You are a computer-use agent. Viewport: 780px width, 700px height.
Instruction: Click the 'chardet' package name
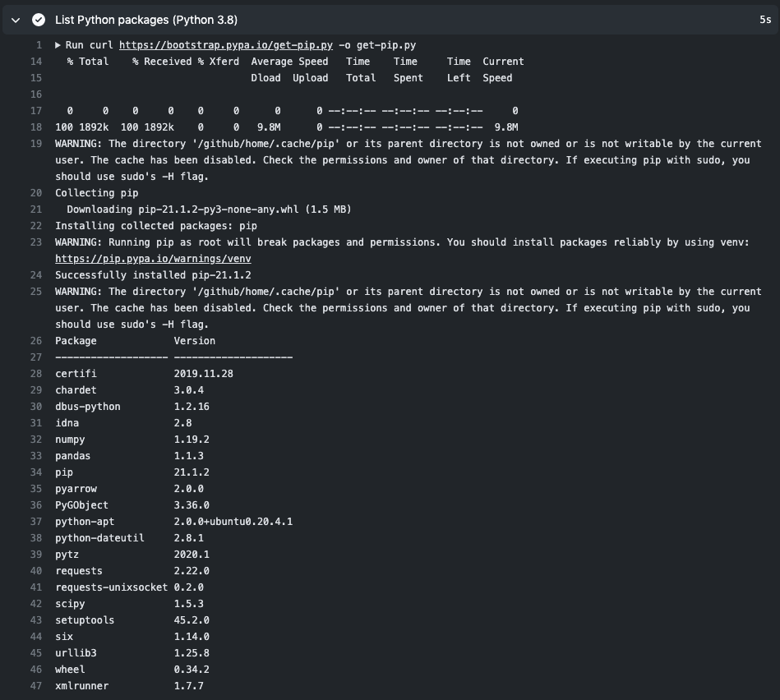[76, 389]
